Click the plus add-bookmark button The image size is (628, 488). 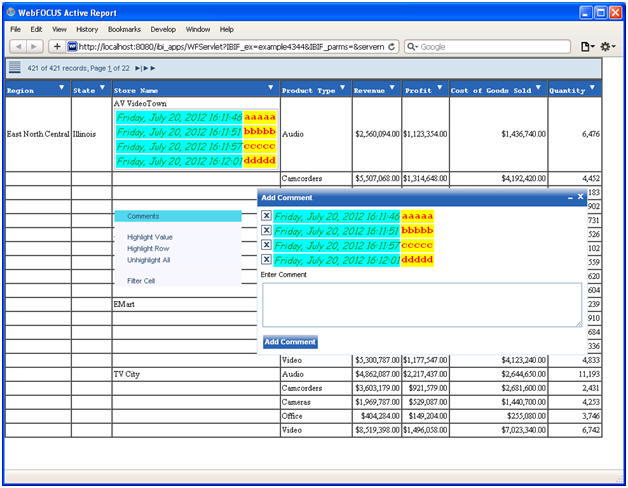tap(57, 46)
